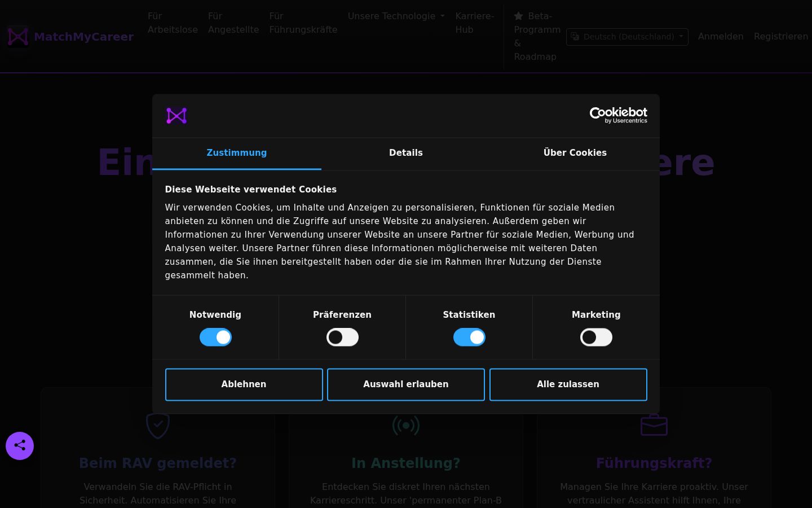Open the Deutsch (Deutschland) language selector
Image resolution: width=812 pixels, height=508 pixels.
(627, 37)
